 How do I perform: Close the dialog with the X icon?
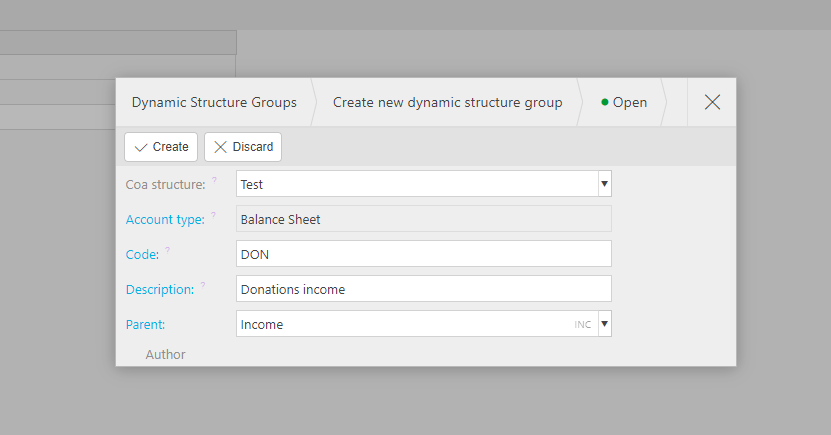pos(712,102)
